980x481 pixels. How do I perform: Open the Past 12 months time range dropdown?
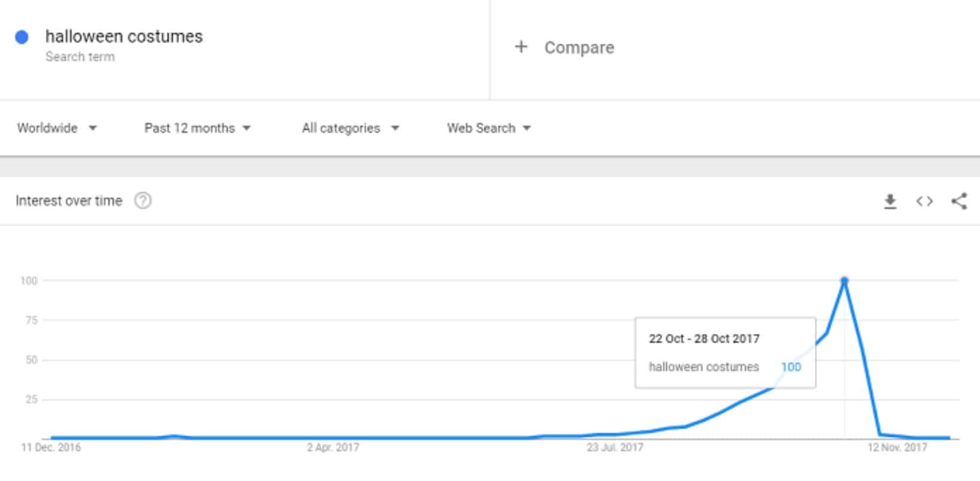click(x=198, y=128)
